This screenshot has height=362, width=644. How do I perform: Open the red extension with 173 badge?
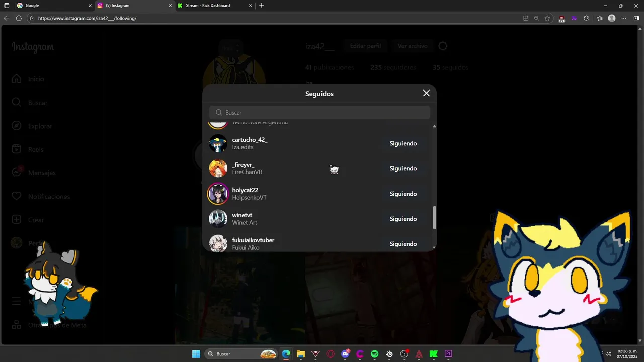(x=562, y=19)
